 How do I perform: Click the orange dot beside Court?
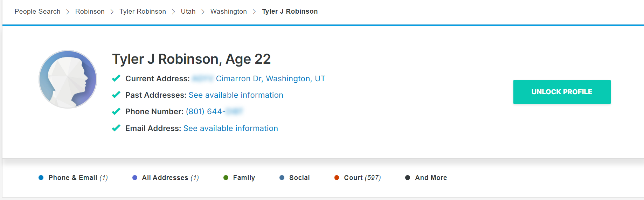[337, 178]
